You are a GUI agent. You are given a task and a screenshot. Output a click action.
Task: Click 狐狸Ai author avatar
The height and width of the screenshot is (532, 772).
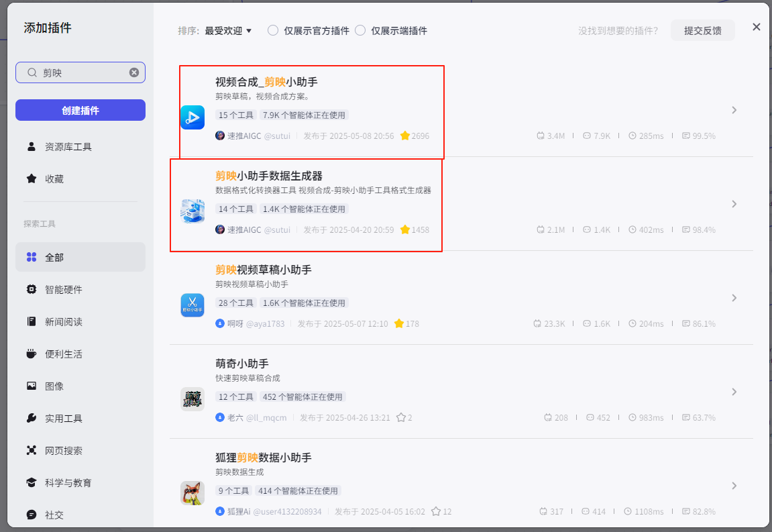coord(220,511)
